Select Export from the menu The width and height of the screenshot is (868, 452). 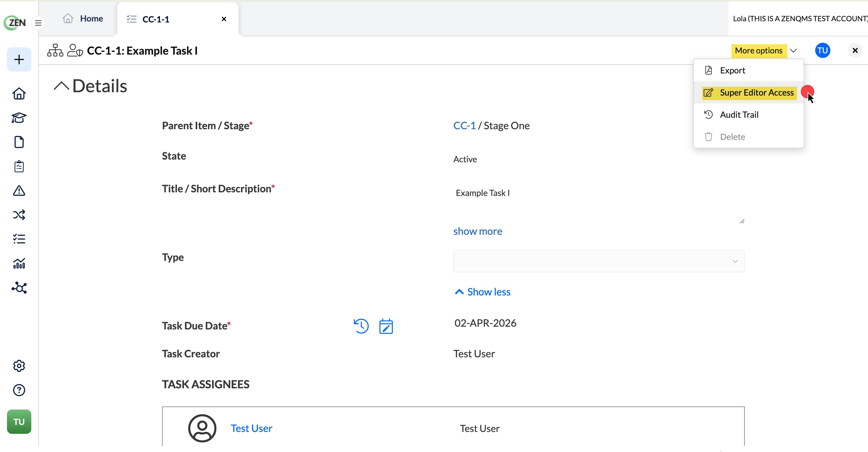(748, 70)
